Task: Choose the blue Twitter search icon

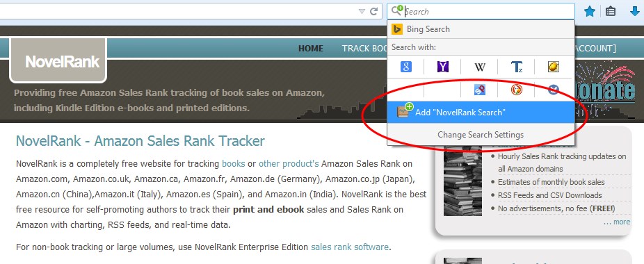Action: tap(554, 90)
